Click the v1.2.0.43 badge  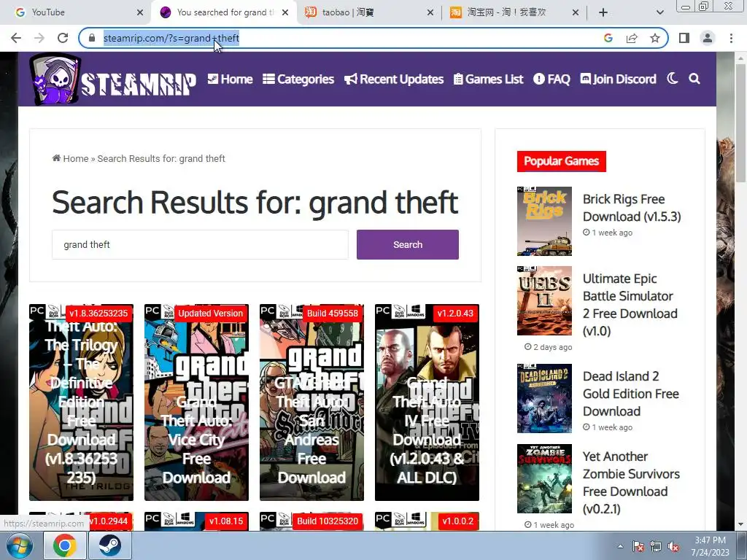[455, 314]
